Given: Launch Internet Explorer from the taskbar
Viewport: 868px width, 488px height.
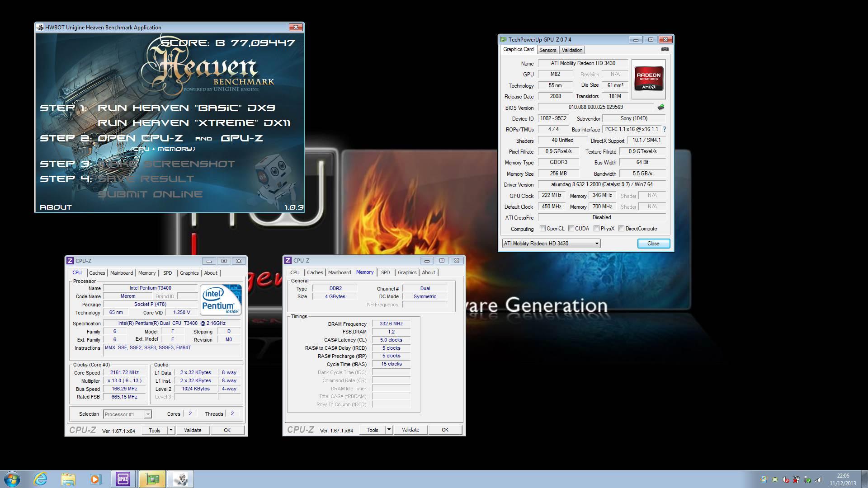Looking at the screenshot, I should [x=41, y=479].
